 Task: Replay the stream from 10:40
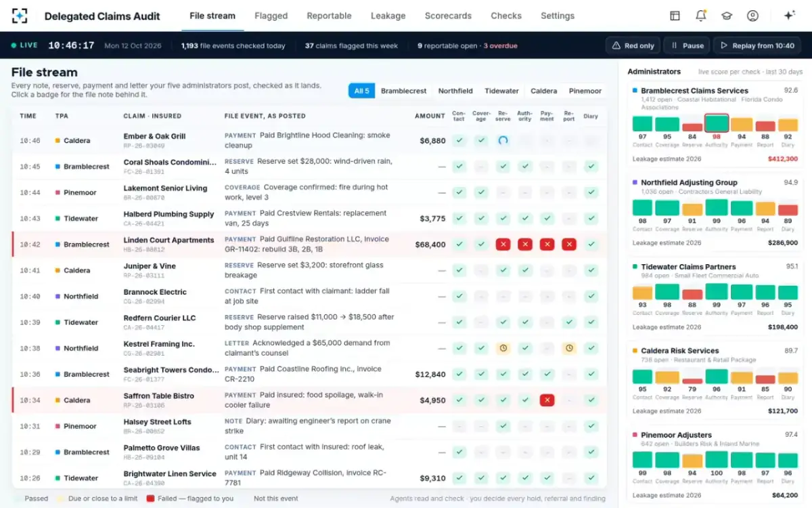[757, 45]
